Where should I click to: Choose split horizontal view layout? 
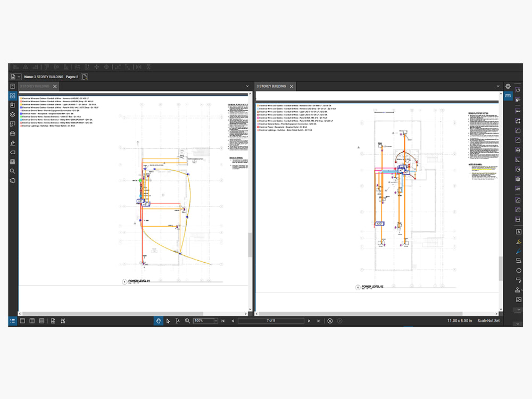tap(41, 321)
